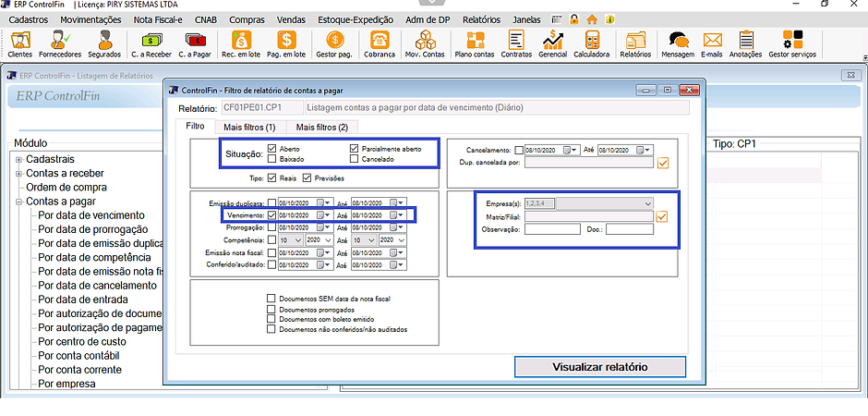868x416 pixels.
Task: Open the Calculadora toolbar icon
Action: click(591, 44)
